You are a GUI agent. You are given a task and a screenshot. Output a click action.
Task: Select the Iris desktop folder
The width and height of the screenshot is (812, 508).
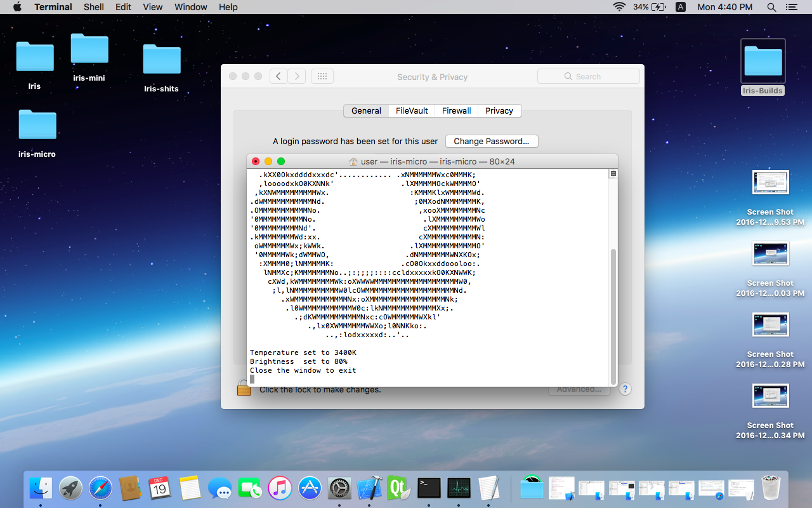34,65
